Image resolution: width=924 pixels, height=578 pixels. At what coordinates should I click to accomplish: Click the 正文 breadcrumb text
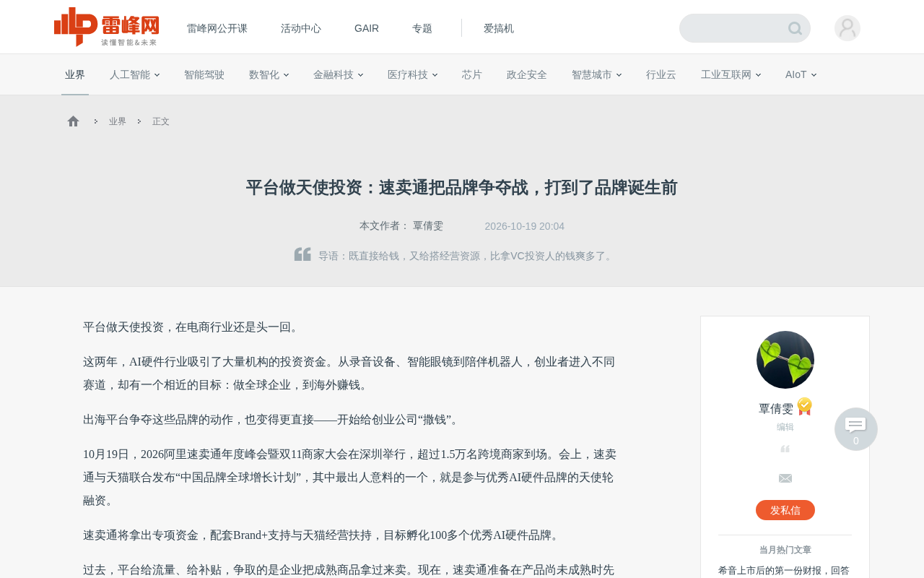(x=161, y=121)
